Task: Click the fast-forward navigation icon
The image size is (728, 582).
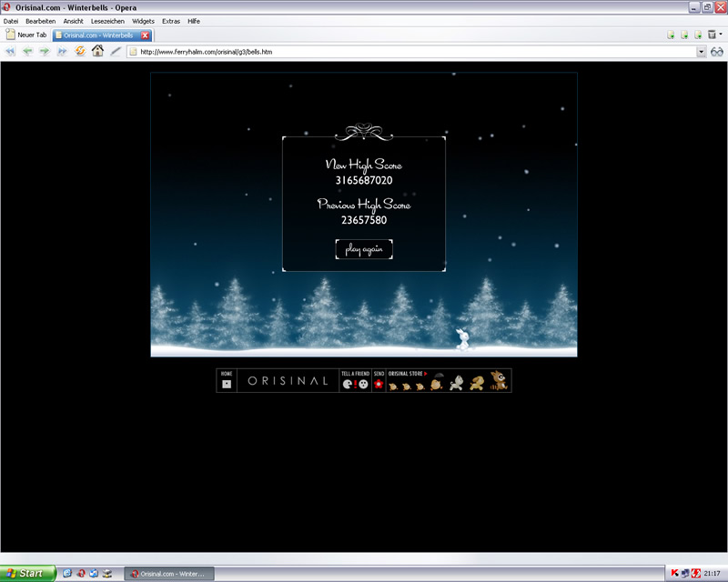Action: pyautogui.click(x=62, y=52)
